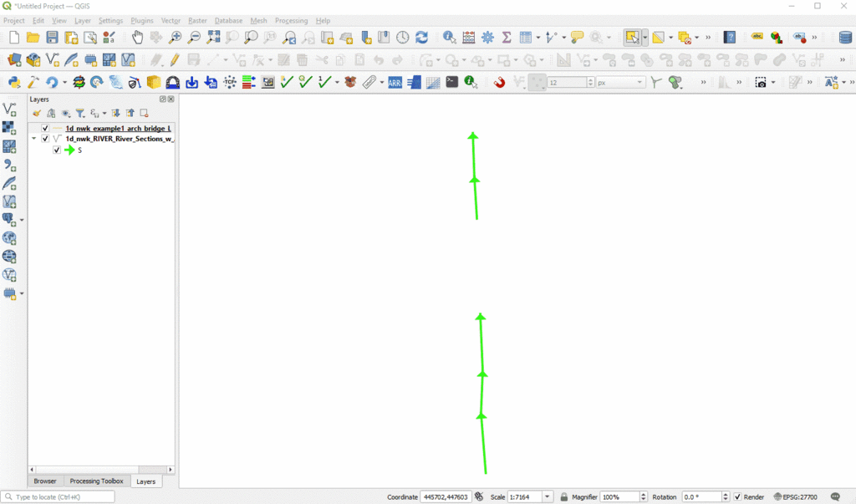Select the Pan Map hand tool

point(137,38)
